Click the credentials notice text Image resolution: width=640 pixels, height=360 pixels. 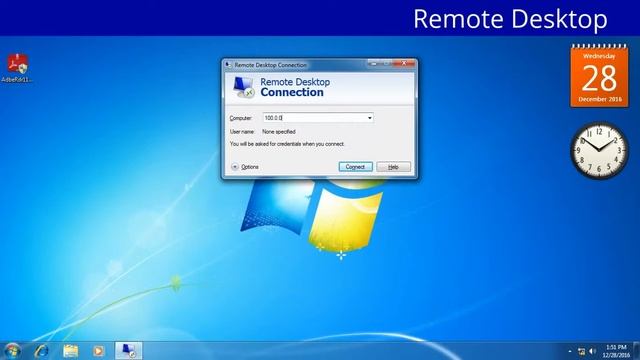tap(287, 144)
